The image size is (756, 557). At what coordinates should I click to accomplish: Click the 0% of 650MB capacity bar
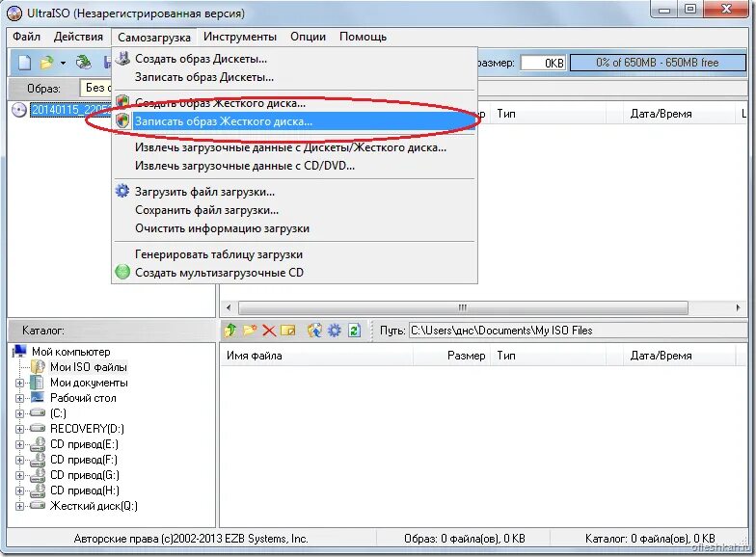point(658,63)
